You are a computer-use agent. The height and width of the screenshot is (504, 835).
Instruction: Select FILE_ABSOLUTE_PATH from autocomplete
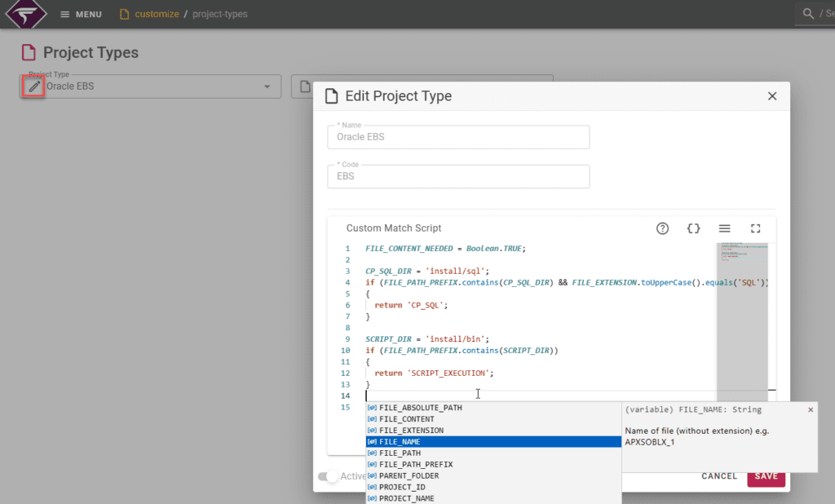coord(493,408)
